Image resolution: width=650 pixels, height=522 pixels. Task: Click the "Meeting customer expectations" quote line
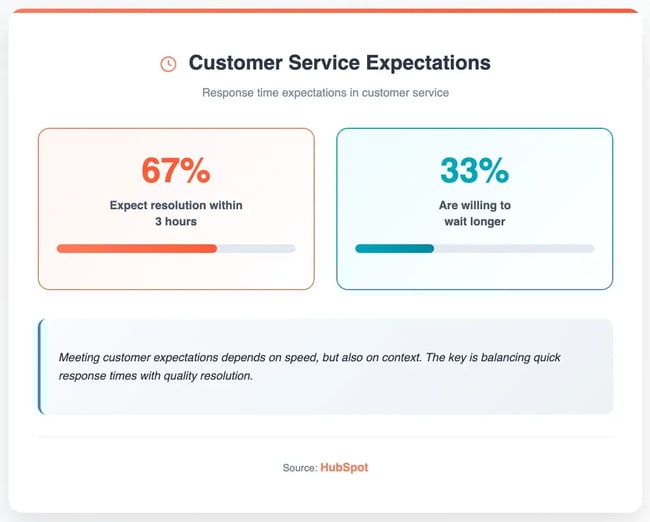point(318,357)
